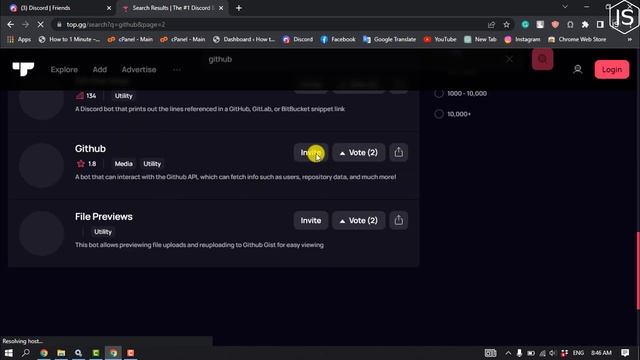The image size is (640, 360).
Task: Click the share icon for Github bot
Action: click(x=398, y=152)
